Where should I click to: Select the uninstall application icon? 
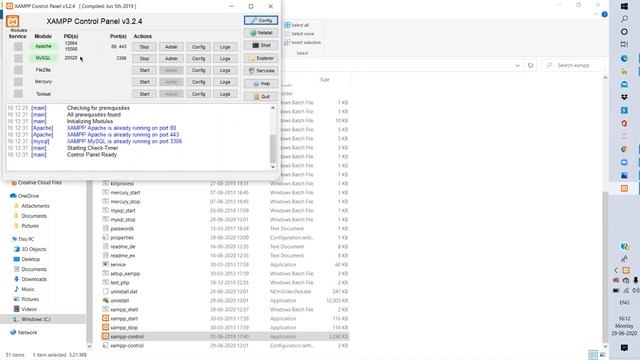[106, 300]
